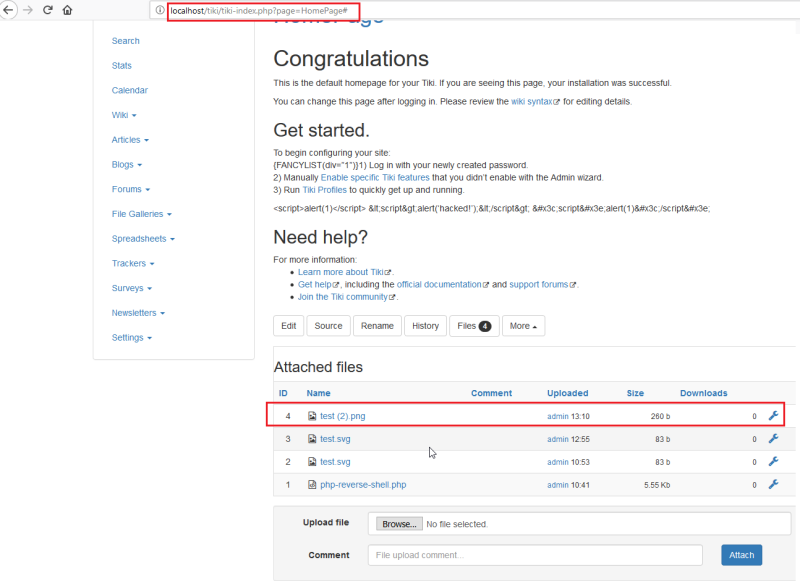Open the test (2).png file link

pos(343,416)
